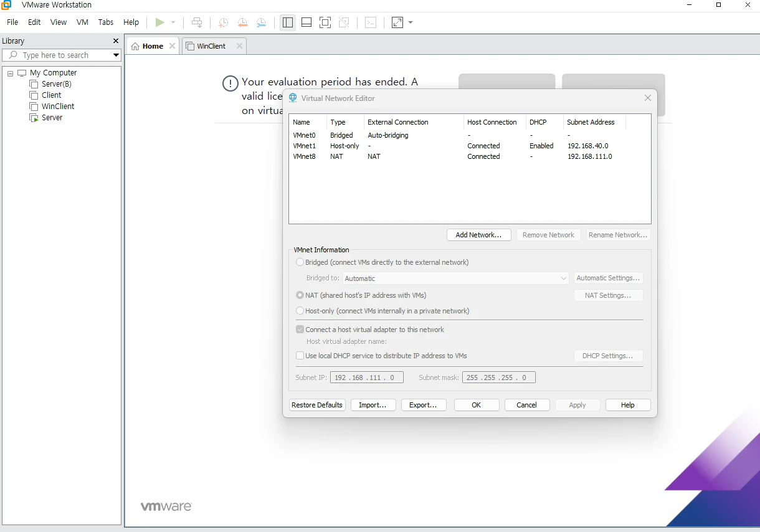The height and width of the screenshot is (532, 760).
Task: Close the Home tab
Action: (173, 46)
